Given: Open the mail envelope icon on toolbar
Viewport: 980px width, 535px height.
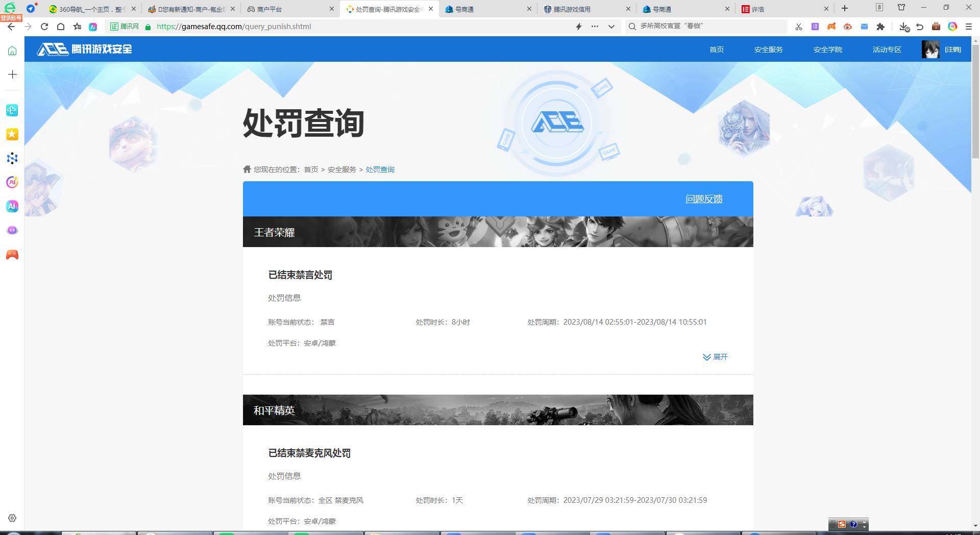Looking at the screenshot, I should coord(865,27).
